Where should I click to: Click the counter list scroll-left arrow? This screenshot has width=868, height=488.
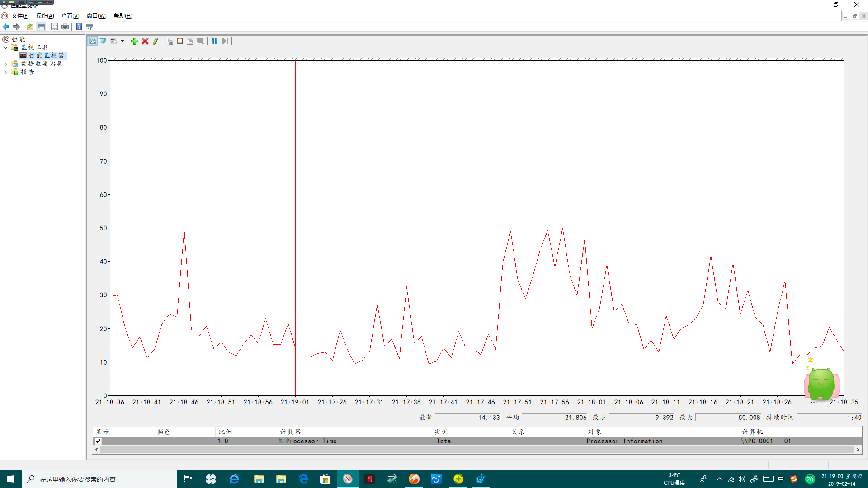[x=96, y=450]
